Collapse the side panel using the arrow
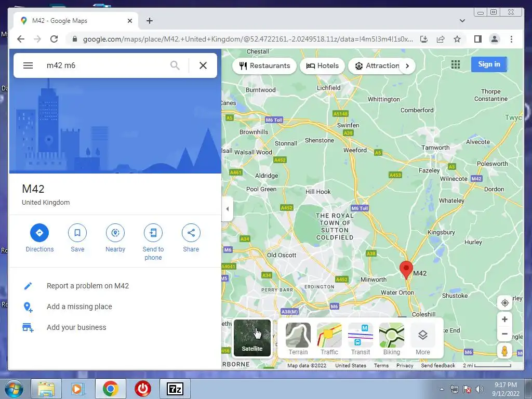Screen dimensions: 532x399 pyautogui.click(x=228, y=209)
